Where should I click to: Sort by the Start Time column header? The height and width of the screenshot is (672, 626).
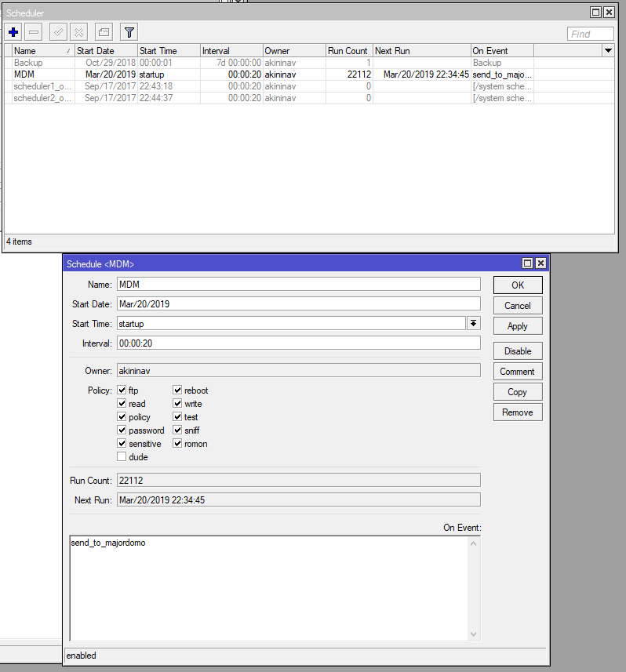click(x=169, y=50)
